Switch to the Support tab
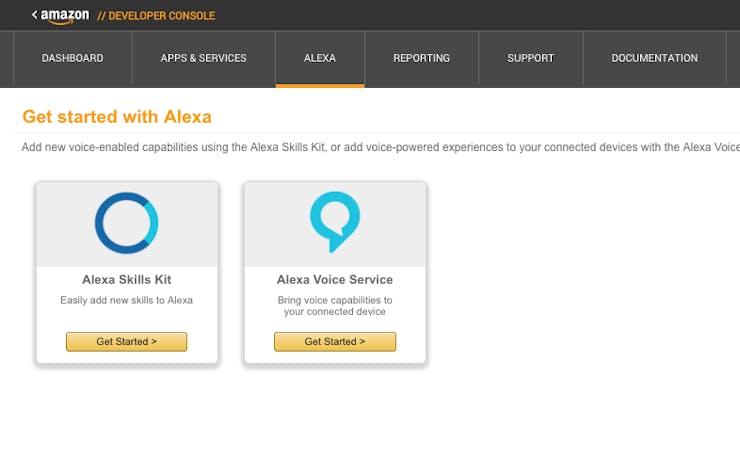740x474 pixels. 530,59
